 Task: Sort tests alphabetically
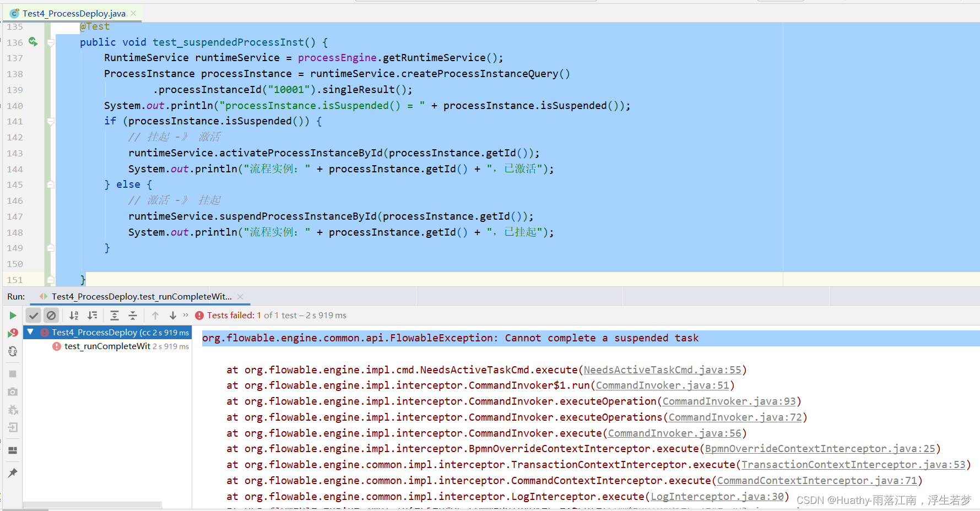(74, 316)
